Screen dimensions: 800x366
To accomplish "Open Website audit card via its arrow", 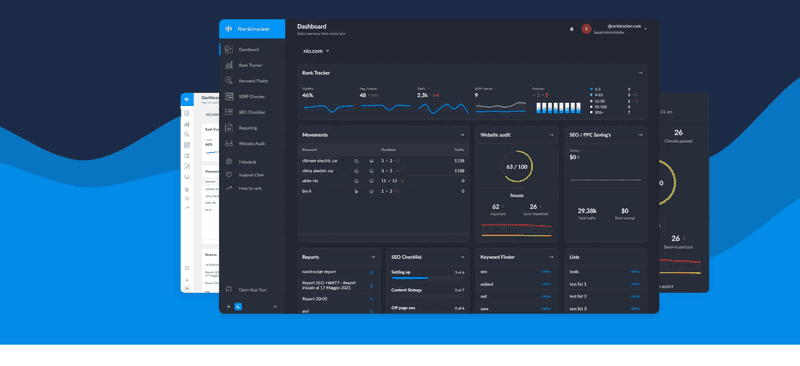I will [551, 135].
